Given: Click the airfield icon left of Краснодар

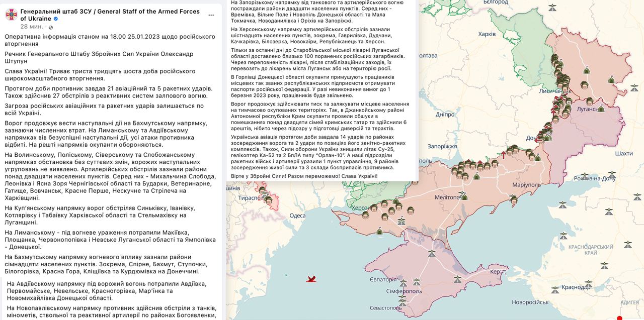Looking at the screenshot, I should click(x=555, y=289).
